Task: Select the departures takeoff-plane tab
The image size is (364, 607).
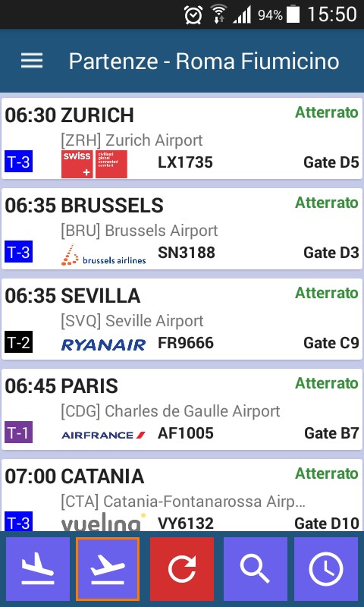Action: pos(108,568)
